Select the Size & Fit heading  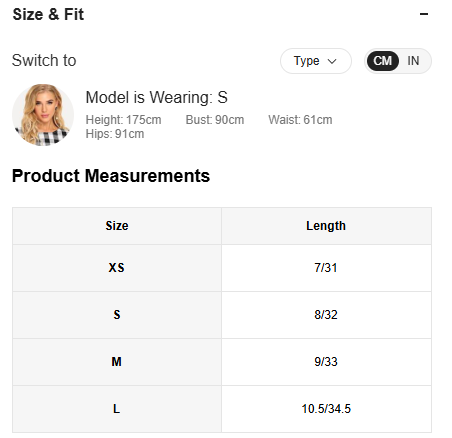coord(48,15)
